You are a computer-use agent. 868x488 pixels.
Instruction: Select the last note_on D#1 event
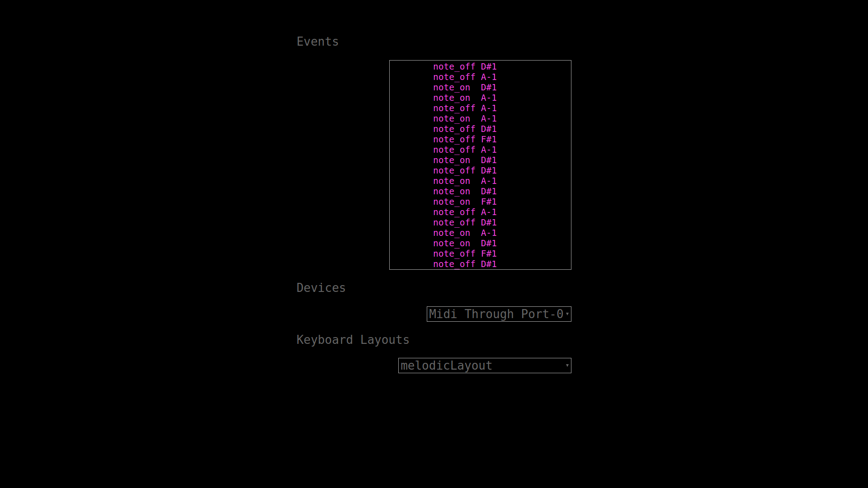pos(465,244)
